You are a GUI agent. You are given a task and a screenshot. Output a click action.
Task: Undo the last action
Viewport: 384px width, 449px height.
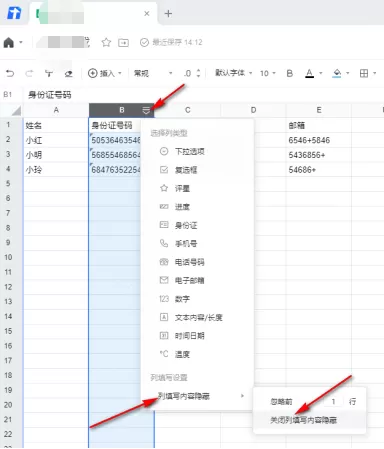click(x=10, y=73)
